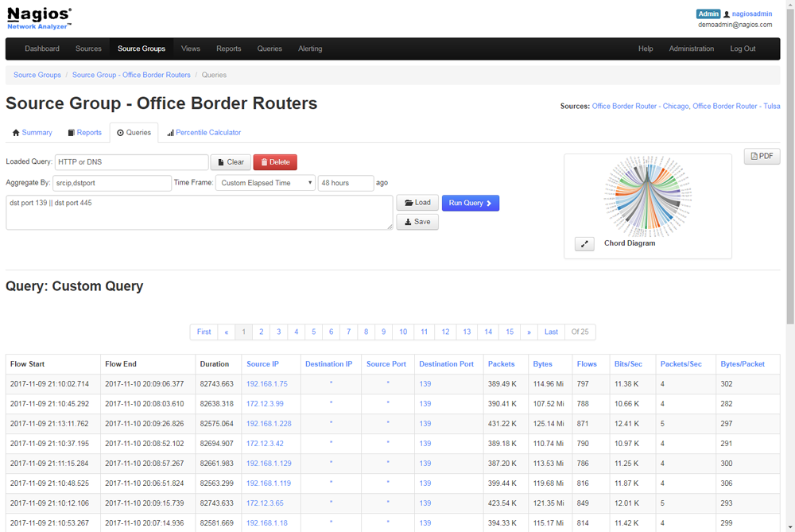The height and width of the screenshot is (532, 795).
Task: Click the Run Query button
Action: (470, 203)
